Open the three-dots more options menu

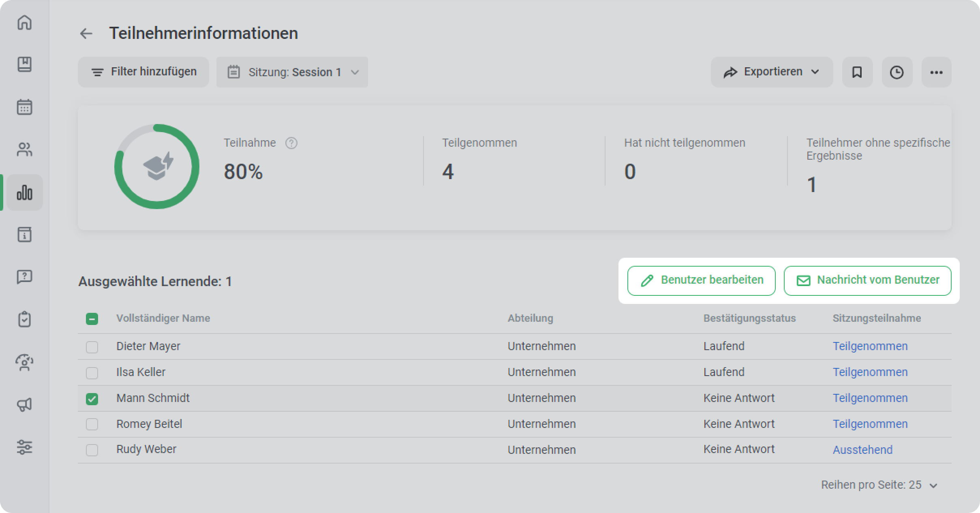tap(936, 72)
